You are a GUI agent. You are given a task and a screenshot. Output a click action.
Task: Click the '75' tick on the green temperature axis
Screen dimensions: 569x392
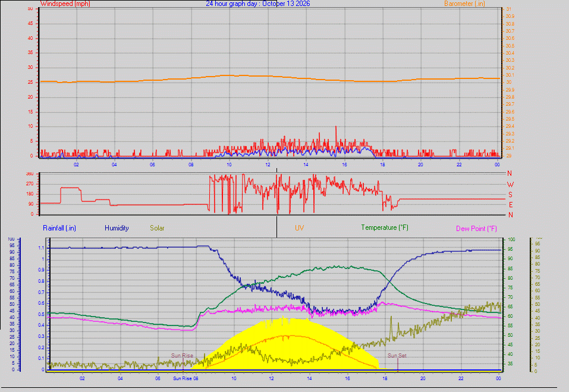[x=510, y=287]
